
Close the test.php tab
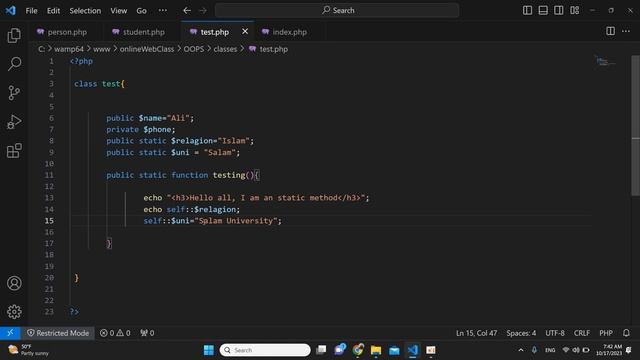pos(245,31)
